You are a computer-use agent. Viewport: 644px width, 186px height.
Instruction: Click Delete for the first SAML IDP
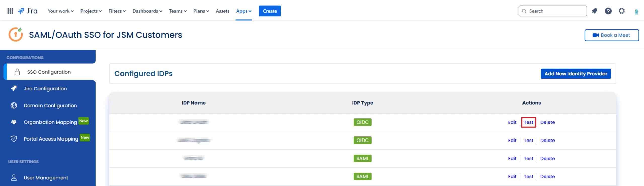(548, 158)
